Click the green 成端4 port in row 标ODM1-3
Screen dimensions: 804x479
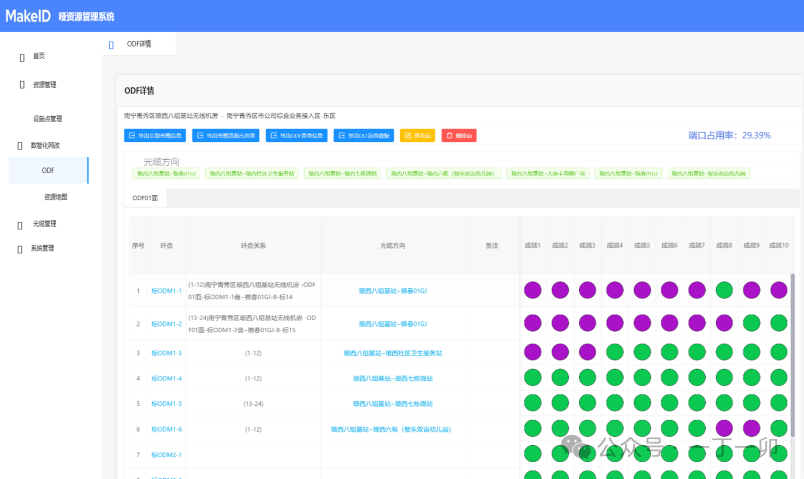pyautogui.click(x=615, y=352)
